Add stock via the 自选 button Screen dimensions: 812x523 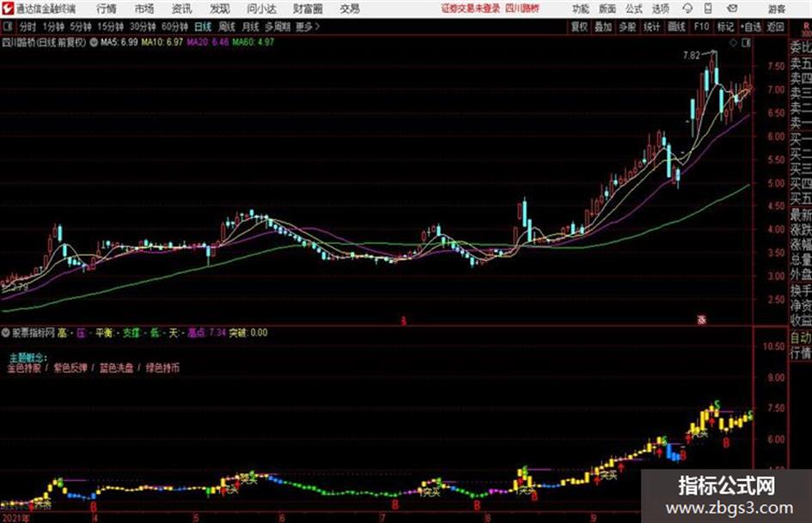750,27
